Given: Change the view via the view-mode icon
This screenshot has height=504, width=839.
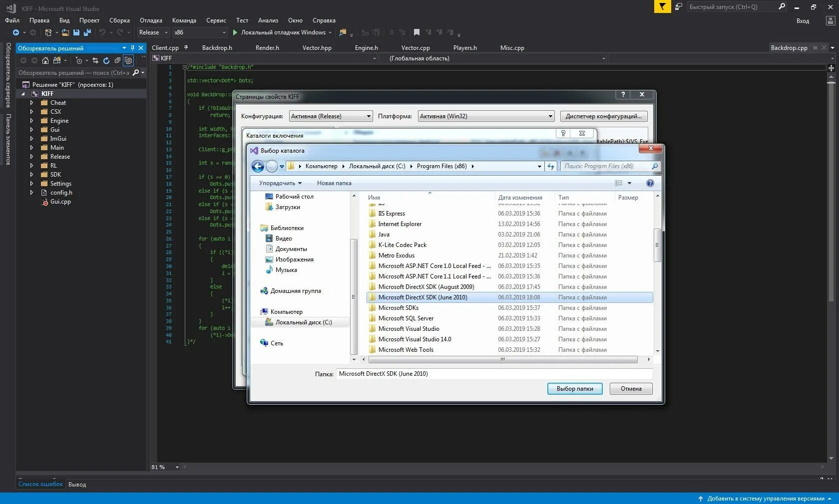Looking at the screenshot, I should pyautogui.click(x=619, y=183).
